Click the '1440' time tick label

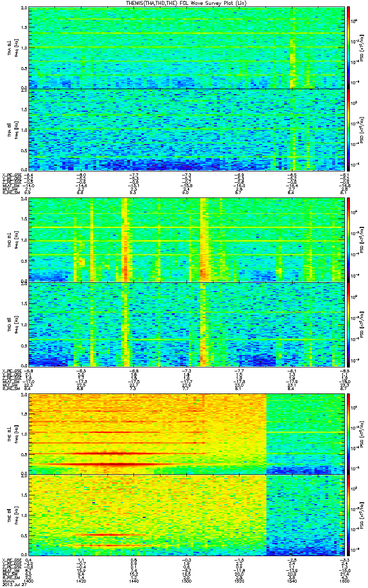tap(134, 581)
